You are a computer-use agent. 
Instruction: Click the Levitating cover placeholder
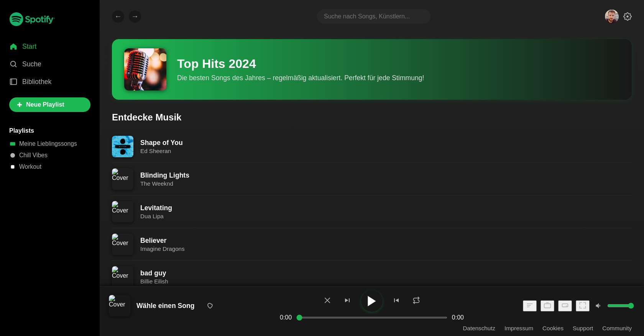(123, 212)
